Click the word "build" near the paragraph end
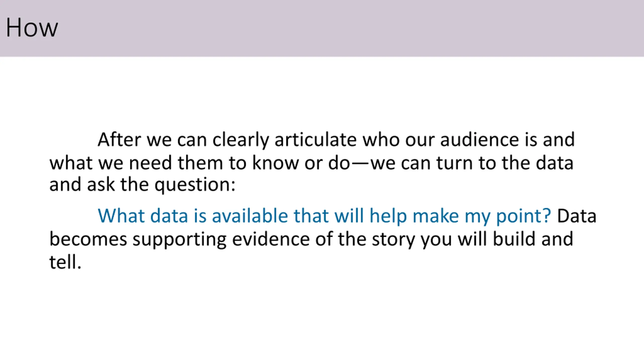This screenshot has width=644, height=362. click(514, 239)
